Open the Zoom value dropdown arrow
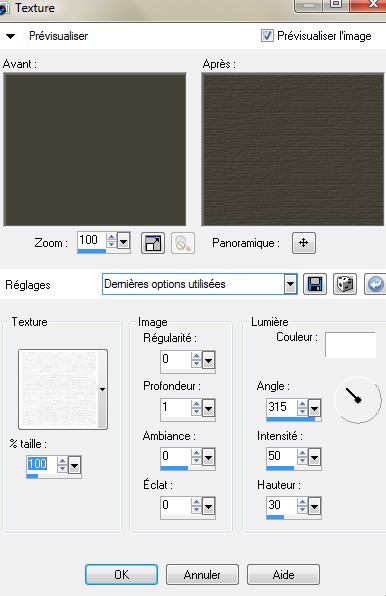 pyautogui.click(x=123, y=241)
